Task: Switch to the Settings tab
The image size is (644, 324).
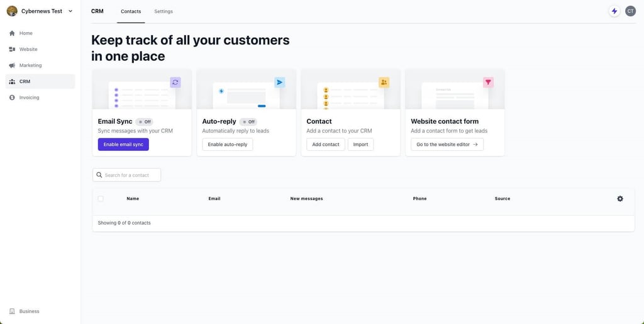Action: point(164,11)
